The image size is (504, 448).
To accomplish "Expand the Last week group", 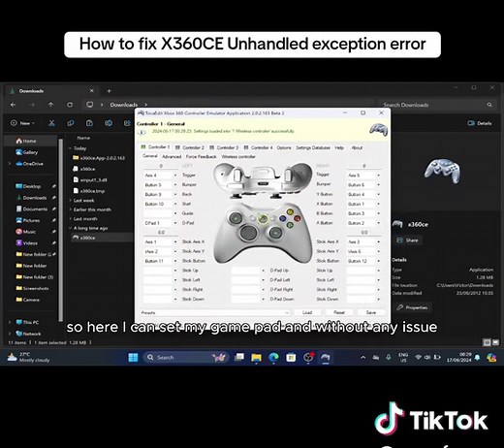I will tap(70, 201).
